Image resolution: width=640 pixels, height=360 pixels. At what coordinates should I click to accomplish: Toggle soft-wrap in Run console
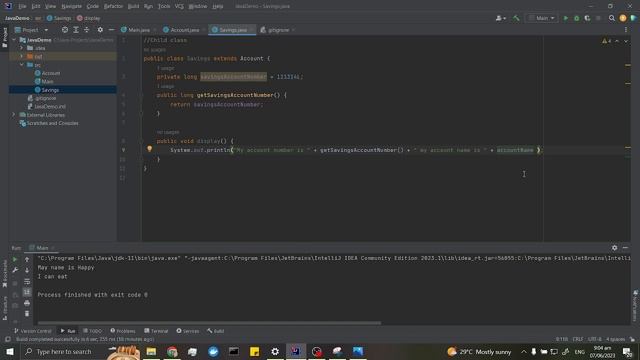[27, 281]
